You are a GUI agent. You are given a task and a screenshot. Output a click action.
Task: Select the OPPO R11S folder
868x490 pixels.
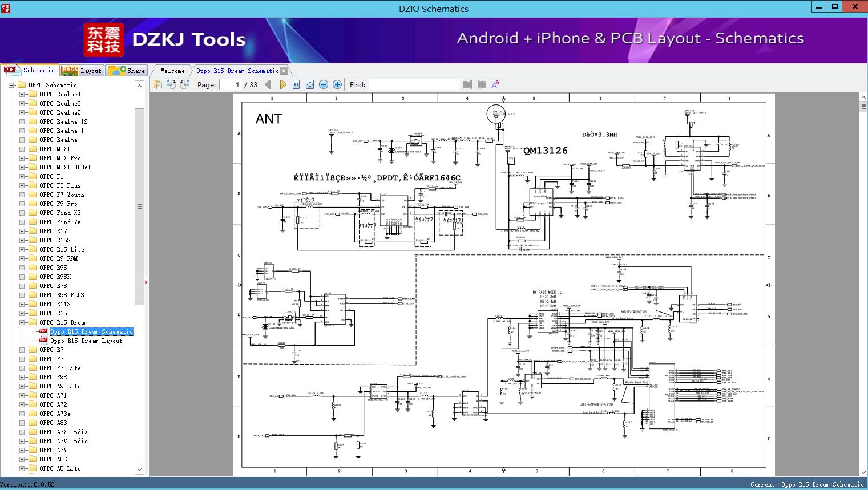[55, 304]
